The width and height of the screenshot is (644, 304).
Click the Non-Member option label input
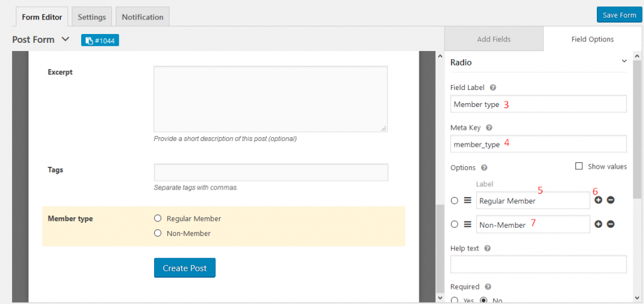coord(533,224)
